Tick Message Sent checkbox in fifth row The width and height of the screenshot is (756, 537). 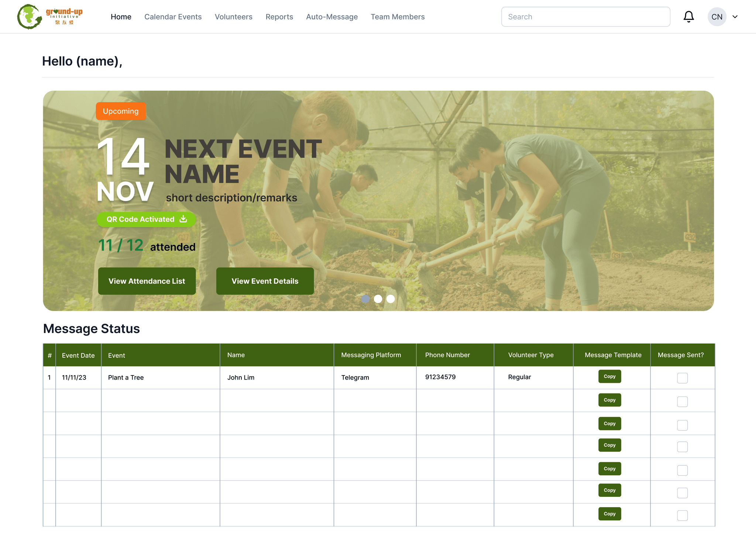click(x=682, y=470)
